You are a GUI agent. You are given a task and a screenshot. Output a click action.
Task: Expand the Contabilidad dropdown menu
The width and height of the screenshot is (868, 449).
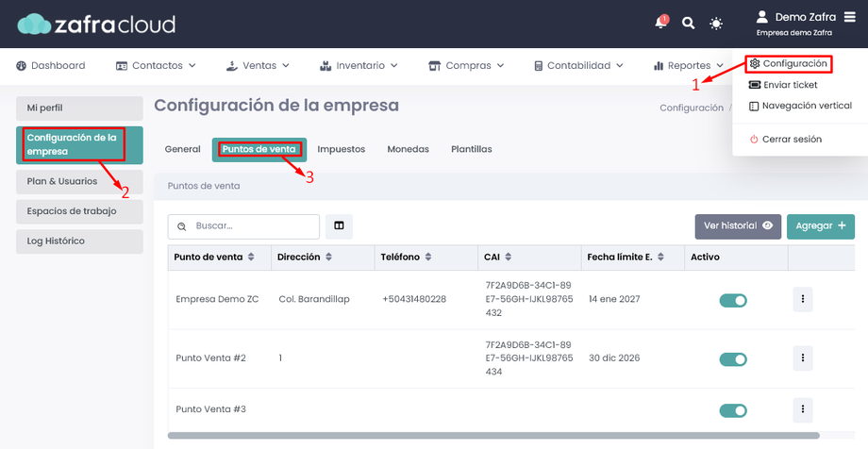pos(578,66)
